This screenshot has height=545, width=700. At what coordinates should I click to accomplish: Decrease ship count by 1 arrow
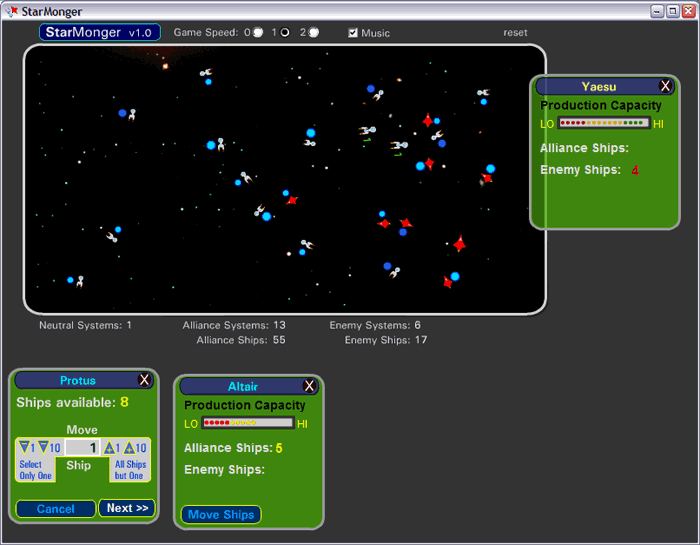(25, 448)
